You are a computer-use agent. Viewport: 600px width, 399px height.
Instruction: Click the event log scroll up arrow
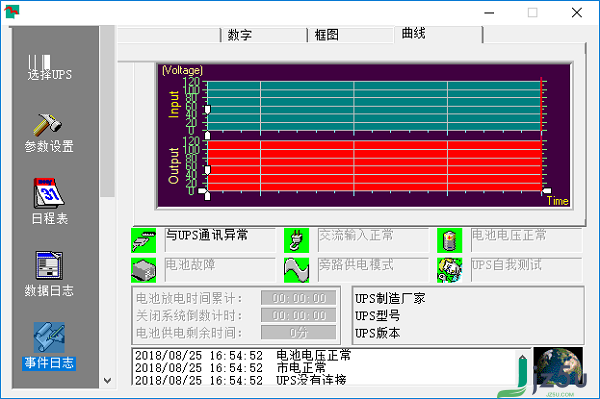[522, 358]
